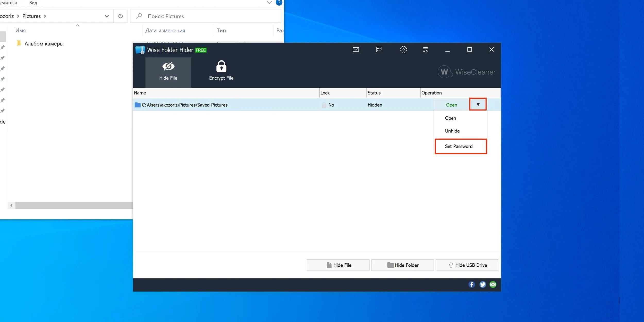Viewport: 644px width, 322px height.
Task: Open the mail icon in Wise Folder Hider title bar
Action: pyautogui.click(x=355, y=49)
